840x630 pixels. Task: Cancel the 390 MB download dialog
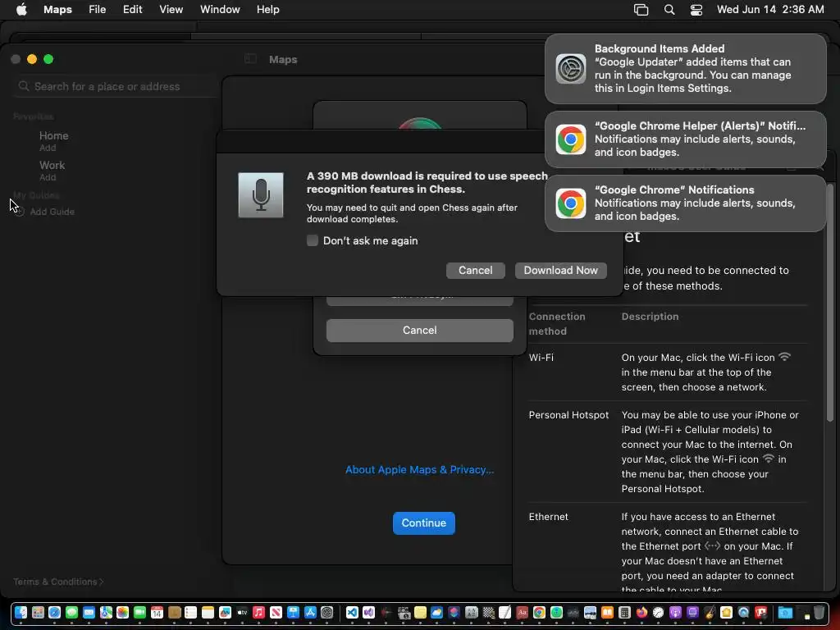pyautogui.click(x=475, y=271)
